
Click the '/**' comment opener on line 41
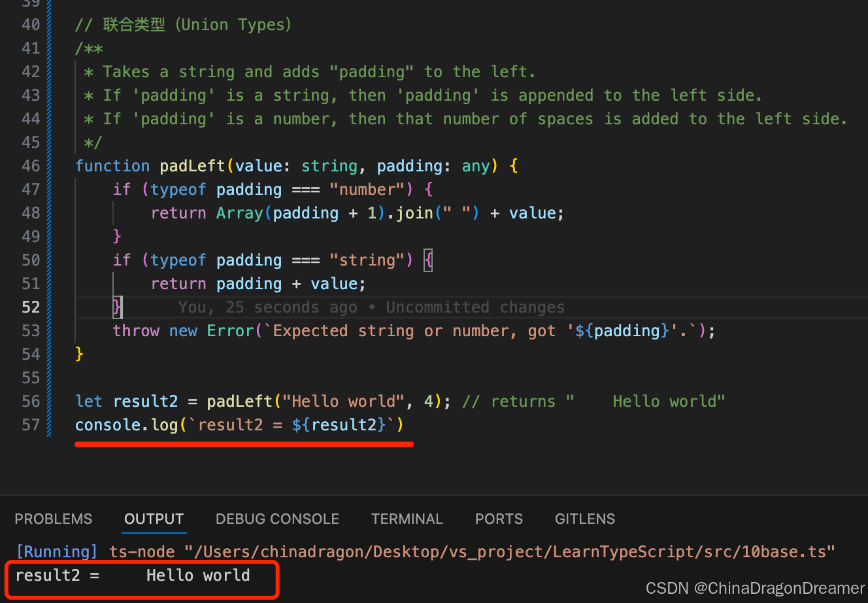89,48
